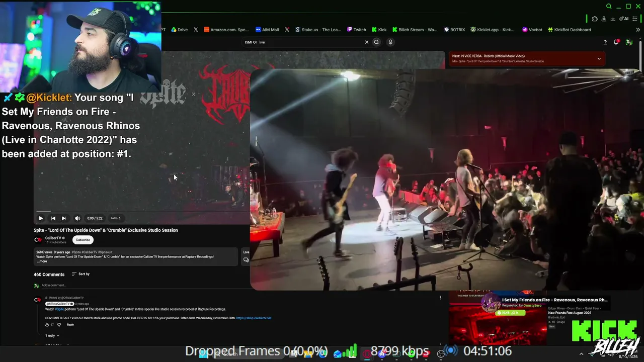Image resolution: width=644 pixels, height=362 pixels.
Task: Clear the YouTube search text
Action: (x=367, y=42)
